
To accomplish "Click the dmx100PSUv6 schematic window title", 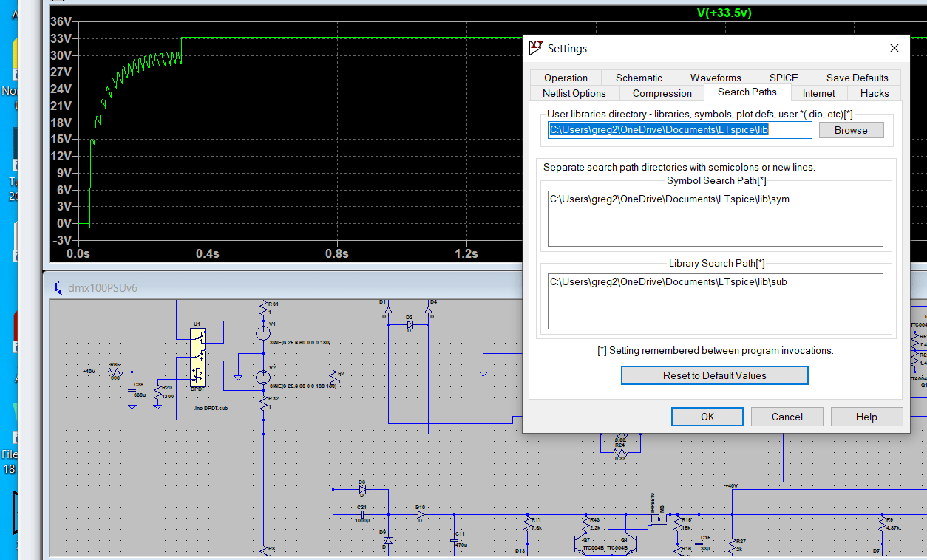I will point(102,287).
